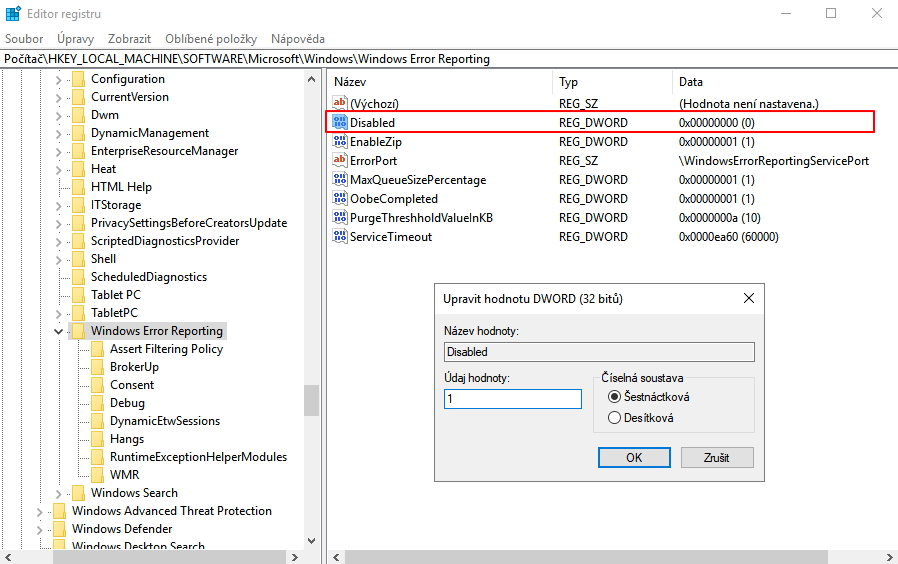This screenshot has height=564, width=898.
Task: Click the values pane horizontal scrollbar thumb
Action: 586,557
